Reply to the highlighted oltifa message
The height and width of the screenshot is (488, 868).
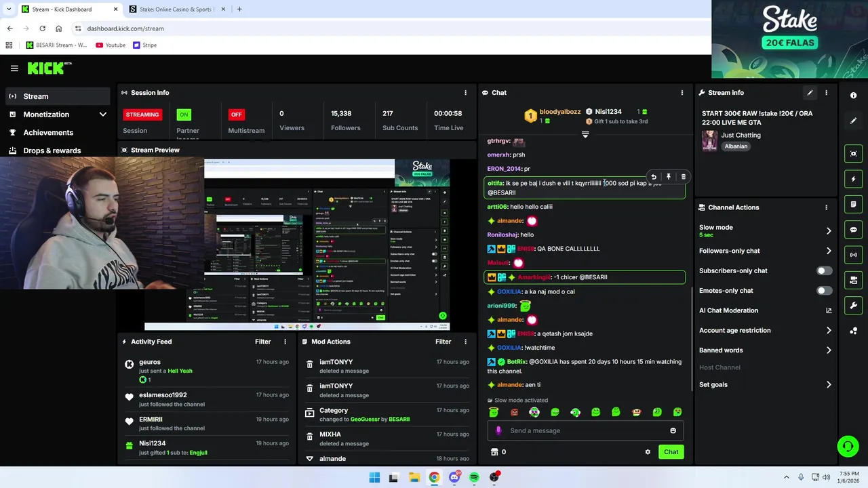[x=654, y=177]
